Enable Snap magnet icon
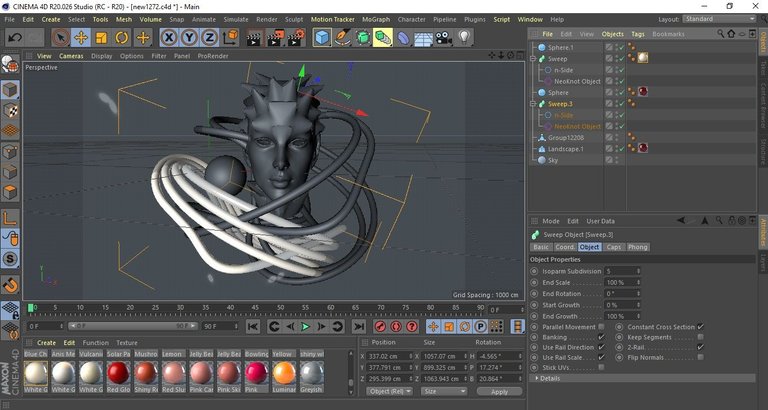This screenshot has height=410, width=768. 10,284
